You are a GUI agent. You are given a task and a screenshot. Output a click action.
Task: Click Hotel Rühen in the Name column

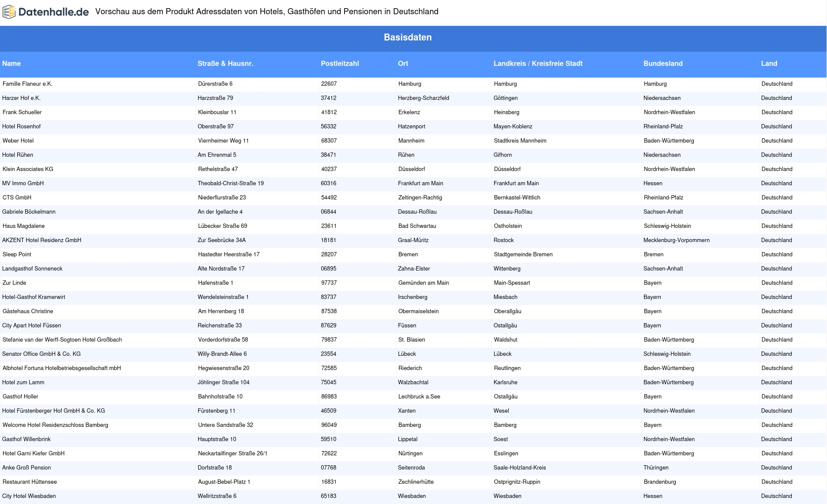pyautogui.click(x=18, y=155)
